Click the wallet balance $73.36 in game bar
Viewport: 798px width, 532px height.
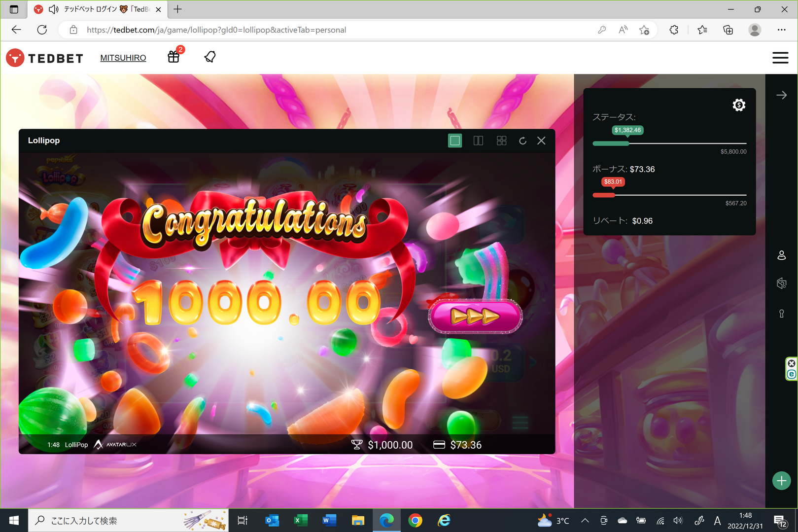[x=457, y=445]
